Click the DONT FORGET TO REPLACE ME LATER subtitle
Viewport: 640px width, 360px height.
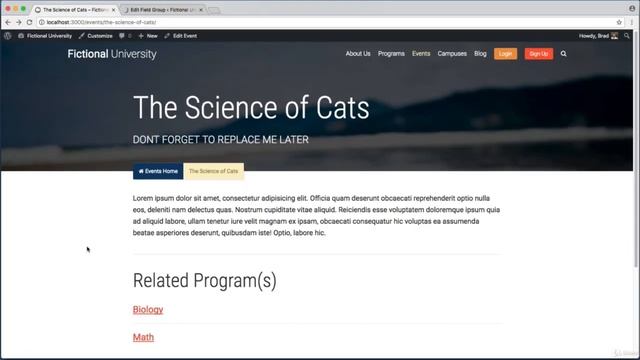point(220,140)
